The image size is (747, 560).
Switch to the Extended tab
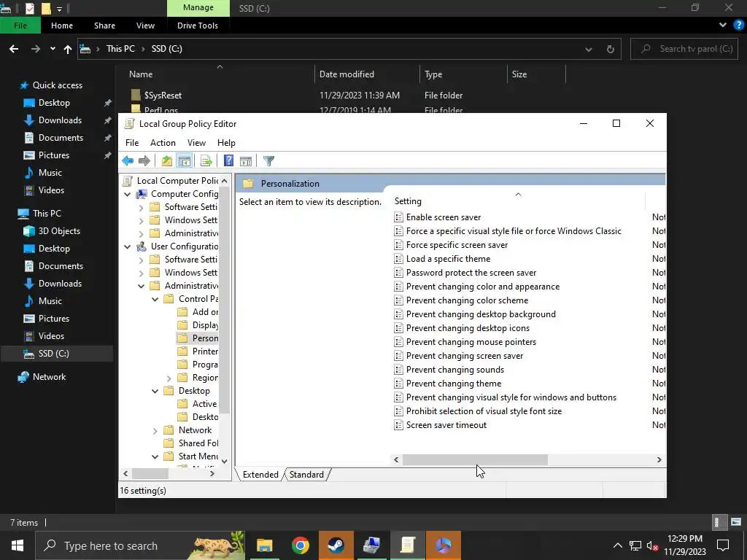point(260,475)
